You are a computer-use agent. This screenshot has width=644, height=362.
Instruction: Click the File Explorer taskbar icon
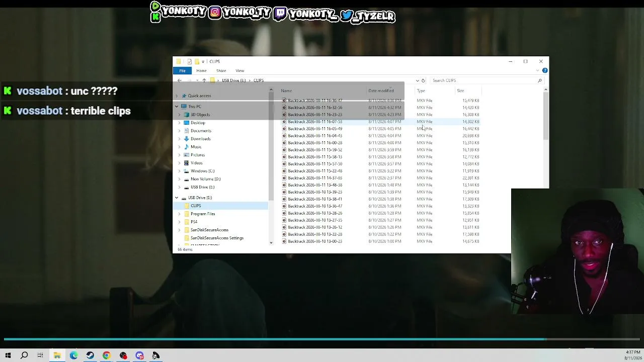[57, 355]
